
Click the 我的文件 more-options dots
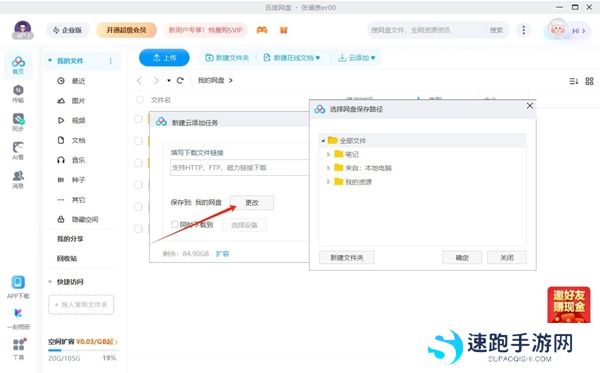[111, 61]
